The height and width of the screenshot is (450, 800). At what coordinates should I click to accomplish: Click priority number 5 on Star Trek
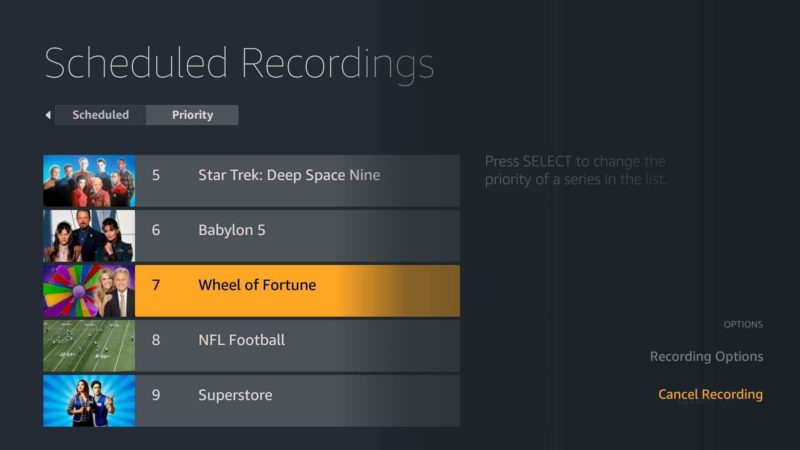point(156,175)
